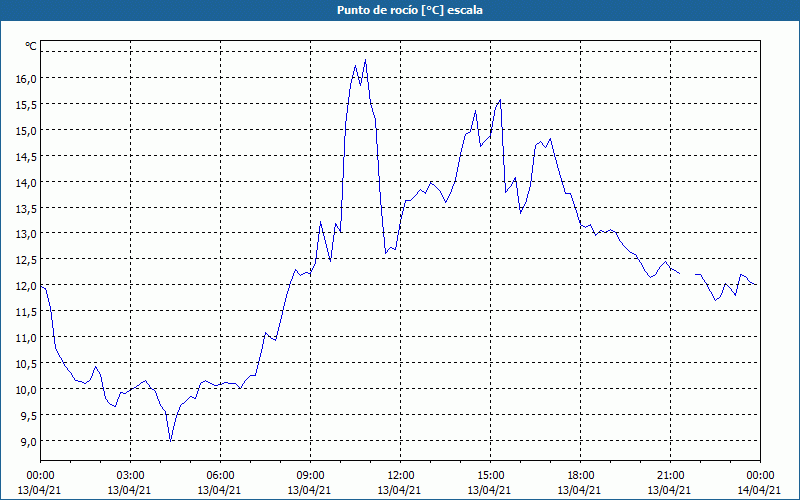Viewport: 800px width, 500px height.
Task: Click the 16,0 label on the vertical axis
Action: [25, 78]
